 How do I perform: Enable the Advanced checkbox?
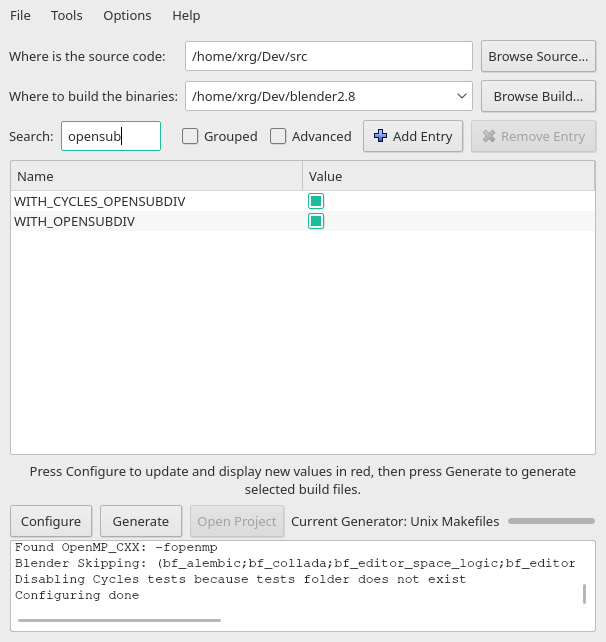pyautogui.click(x=278, y=136)
